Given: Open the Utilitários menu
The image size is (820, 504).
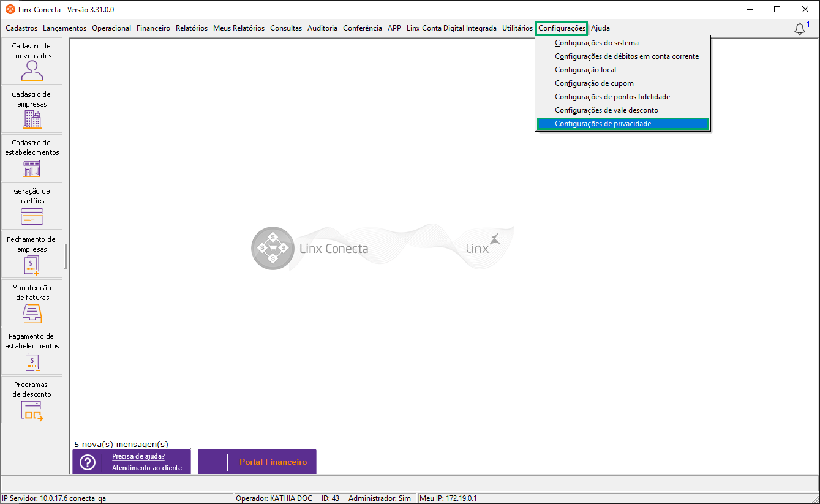Looking at the screenshot, I should [x=517, y=28].
